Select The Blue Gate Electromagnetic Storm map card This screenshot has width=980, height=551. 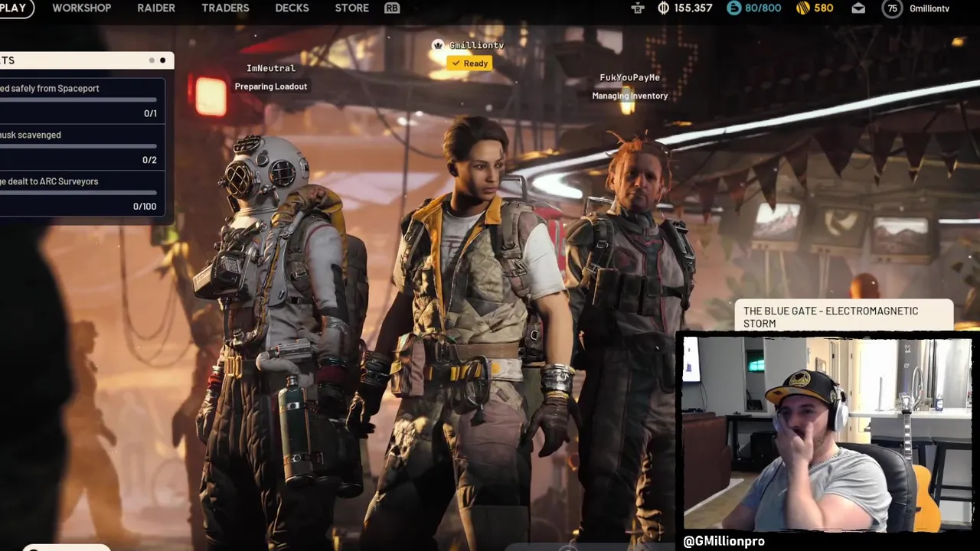point(844,316)
